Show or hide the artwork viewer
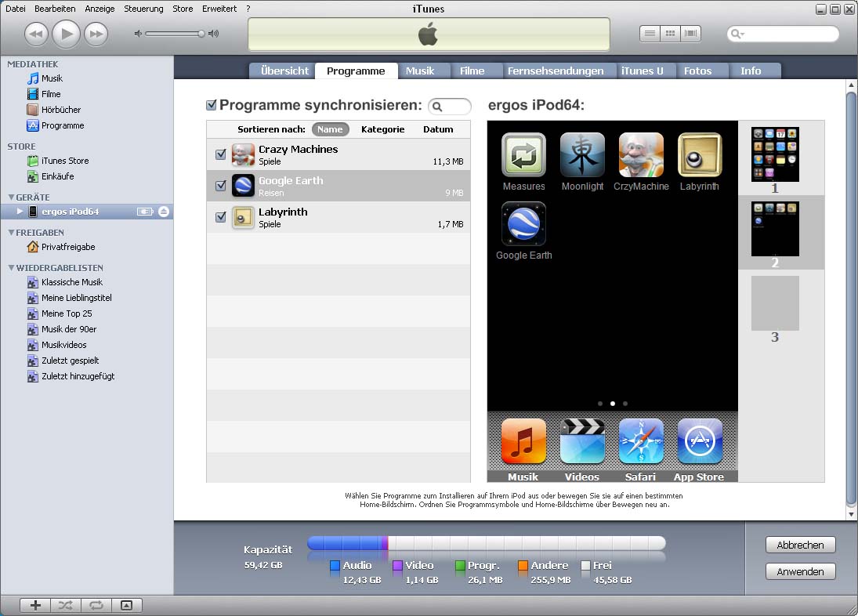 point(126,605)
